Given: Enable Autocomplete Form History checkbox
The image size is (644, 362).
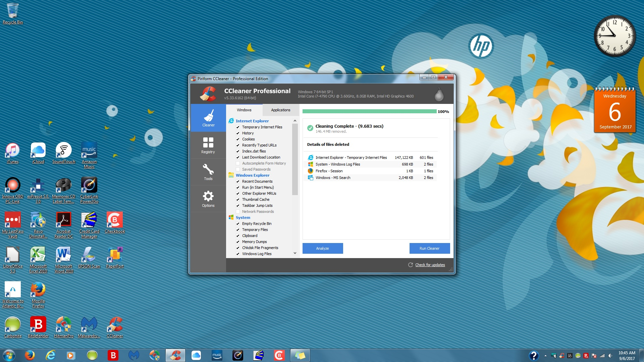Looking at the screenshot, I should click(x=238, y=164).
